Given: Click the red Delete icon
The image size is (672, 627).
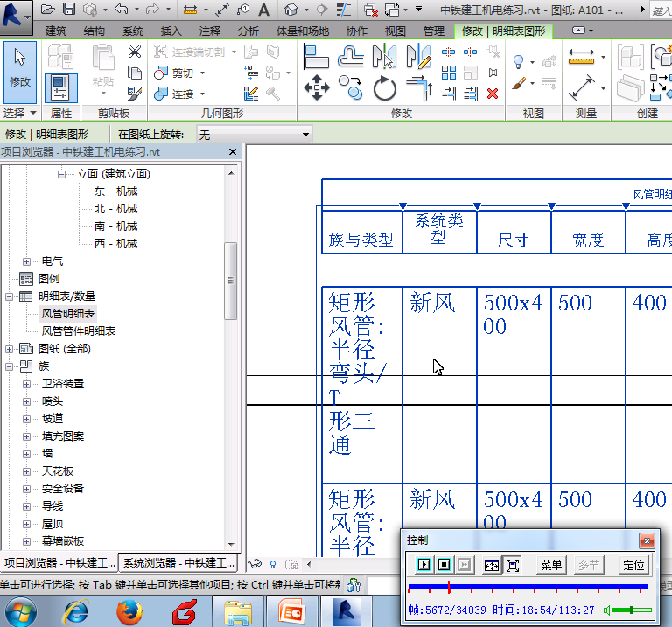Looking at the screenshot, I should pos(493,93).
